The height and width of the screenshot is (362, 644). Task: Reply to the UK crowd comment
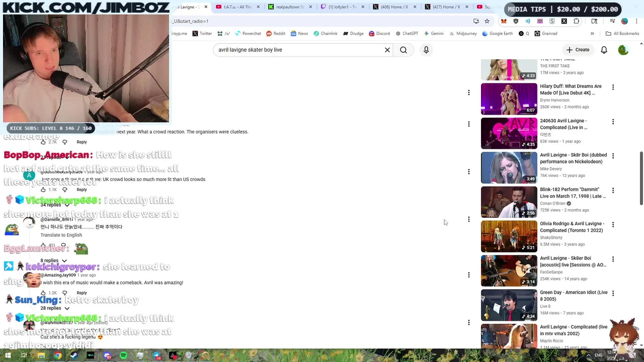tap(82, 190)
